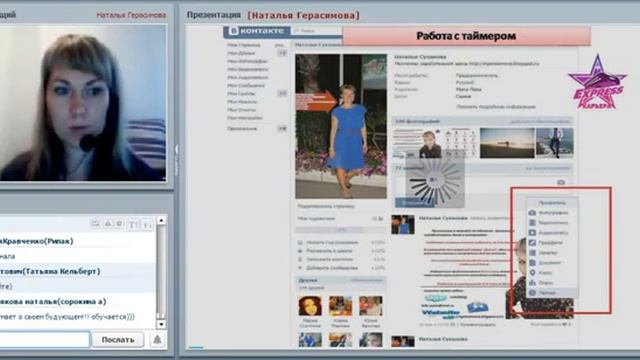640x360 pixels.
Task: Click the clock icon for Таймер
Action: [x=532, y=293]
